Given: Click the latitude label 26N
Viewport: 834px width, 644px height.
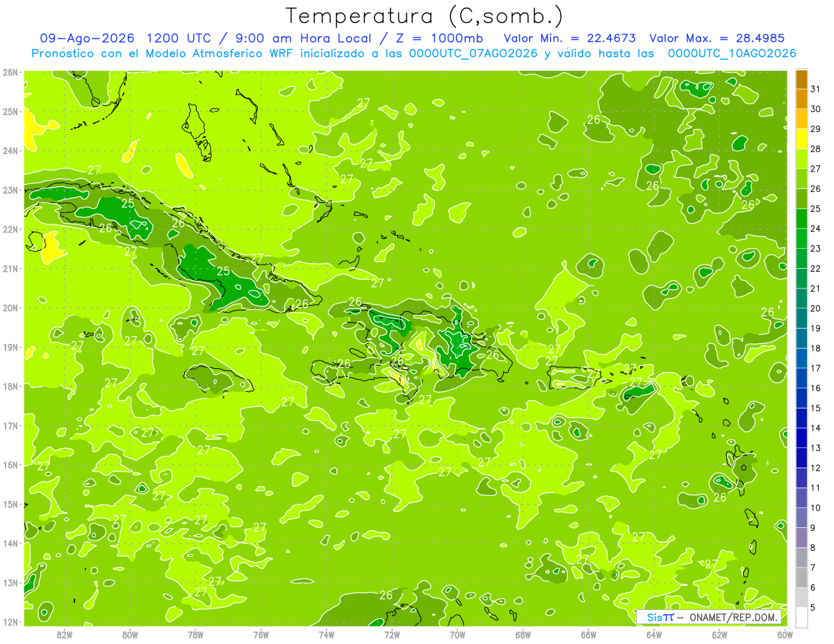Looking at the screenshot, I should pyautogui.click(x=10, y=72).
